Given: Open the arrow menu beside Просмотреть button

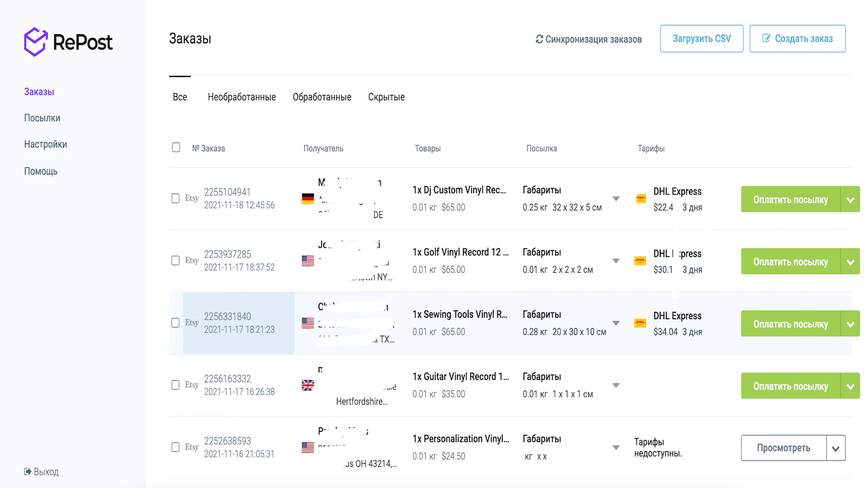Looking at the screenshot, I should 835,448.
